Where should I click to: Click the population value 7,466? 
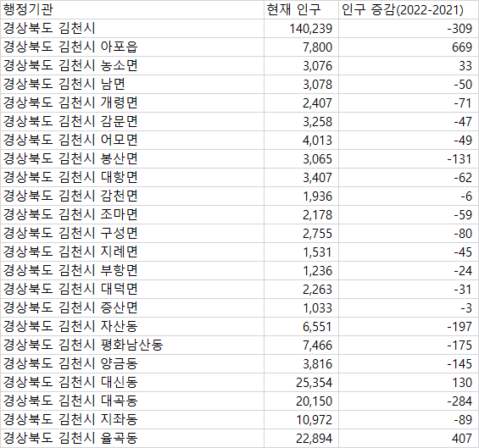pos(317,346)
